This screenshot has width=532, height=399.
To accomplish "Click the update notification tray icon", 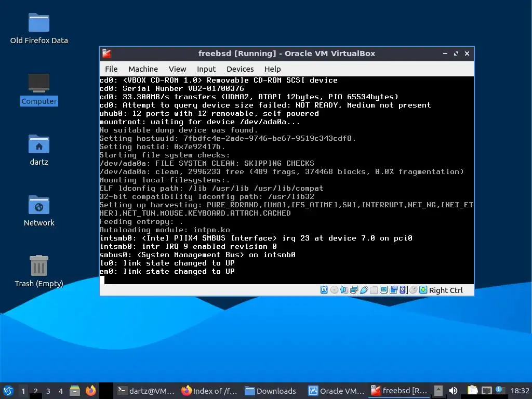I will (499, 390).
